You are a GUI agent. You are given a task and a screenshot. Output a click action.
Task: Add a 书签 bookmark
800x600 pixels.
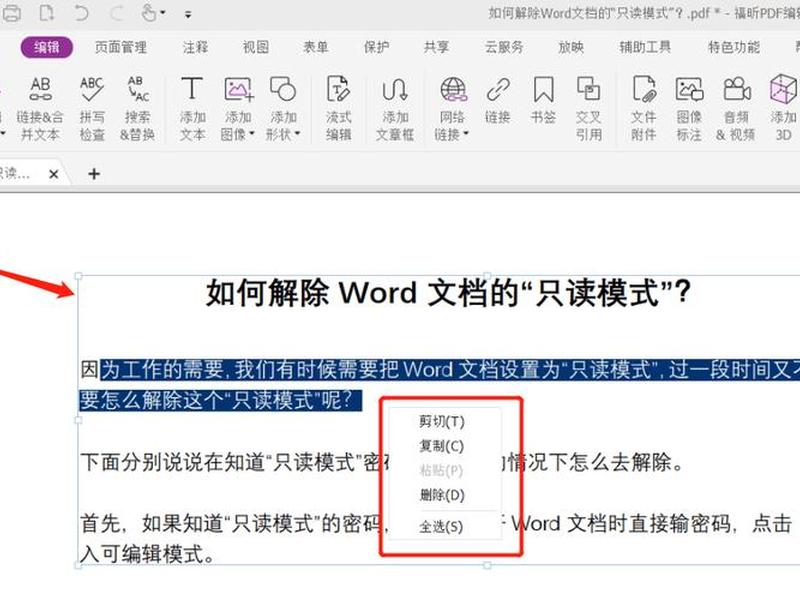pos(543,101)
